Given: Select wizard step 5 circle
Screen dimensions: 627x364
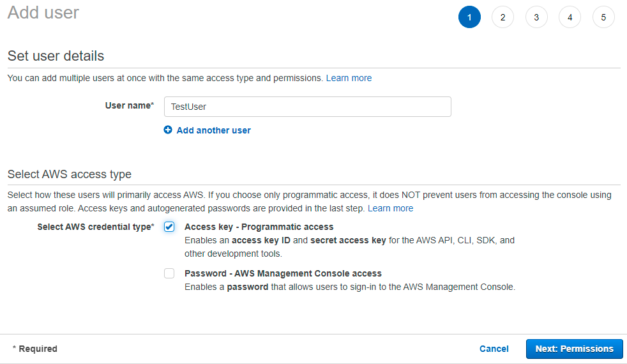Looking at the screenshot, I should click(x=603, y=17).
